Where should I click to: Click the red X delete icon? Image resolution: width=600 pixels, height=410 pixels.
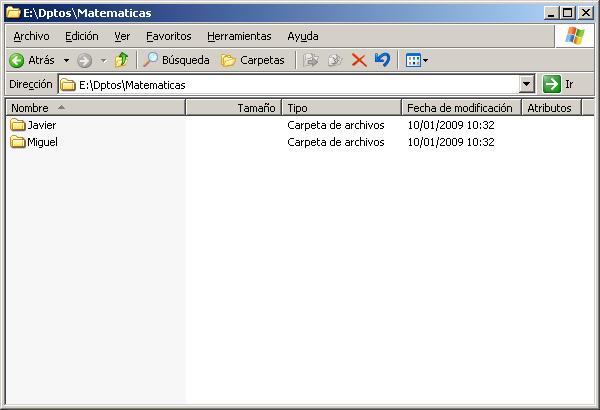coord(359,60)
